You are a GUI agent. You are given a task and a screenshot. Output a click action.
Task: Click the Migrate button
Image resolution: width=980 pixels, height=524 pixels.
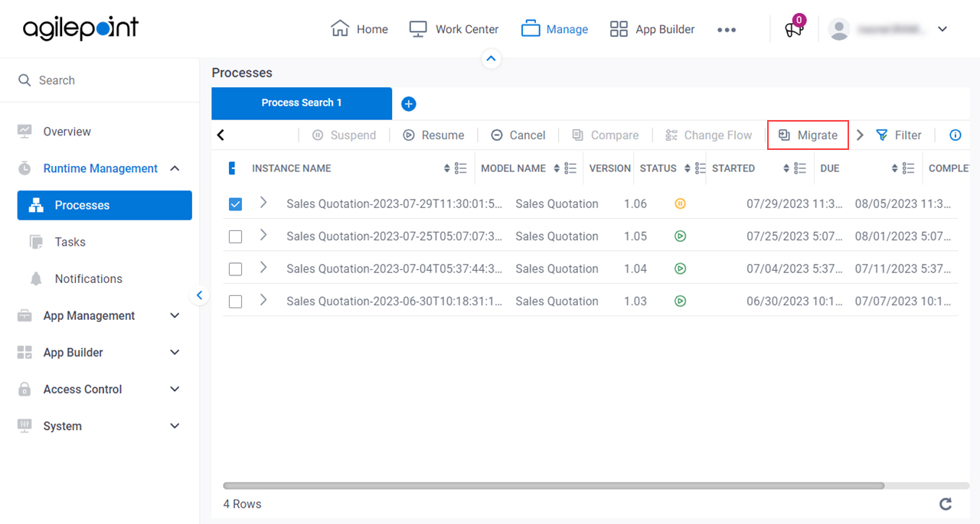tap(808, 135)
